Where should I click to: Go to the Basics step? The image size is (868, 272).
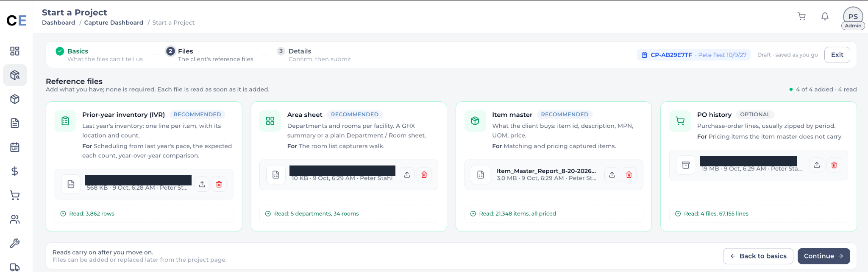(x=99, y=55)
